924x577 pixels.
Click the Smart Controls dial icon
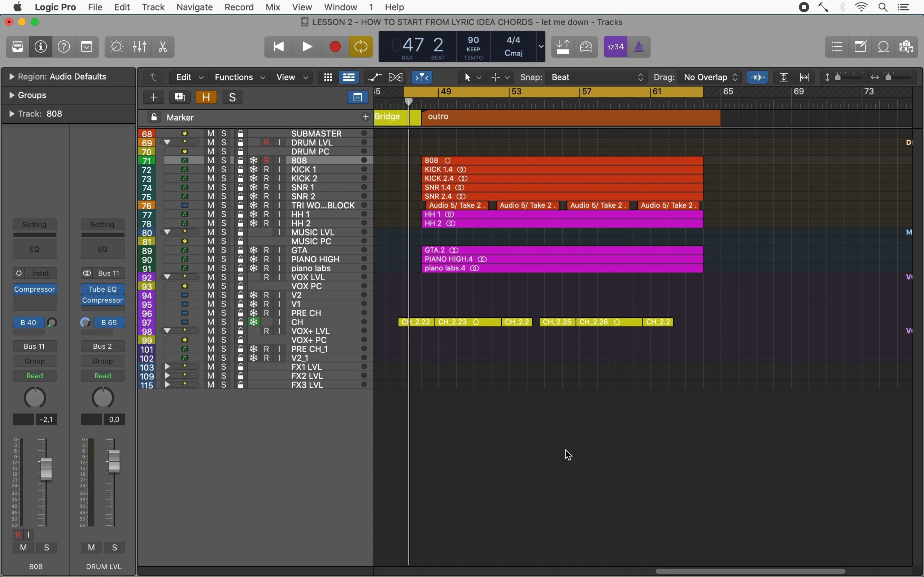coord(117,47)
